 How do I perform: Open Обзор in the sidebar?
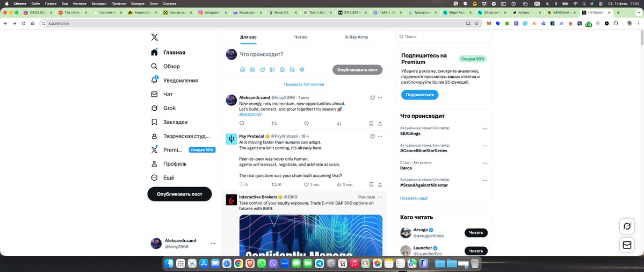[165, 66]
